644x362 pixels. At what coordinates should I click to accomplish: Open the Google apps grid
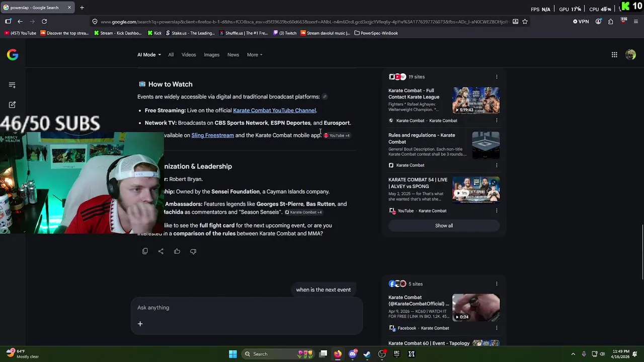[x=614, y=55]
